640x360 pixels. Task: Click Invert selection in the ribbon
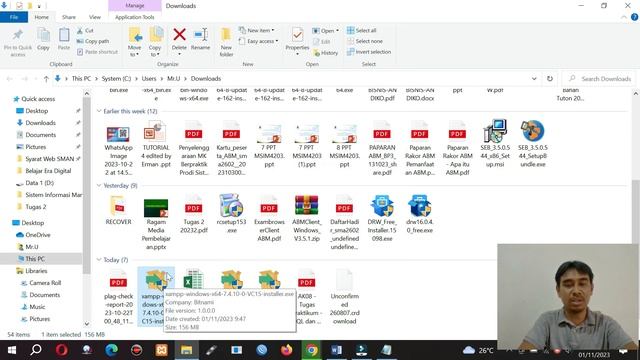point(369,52)
